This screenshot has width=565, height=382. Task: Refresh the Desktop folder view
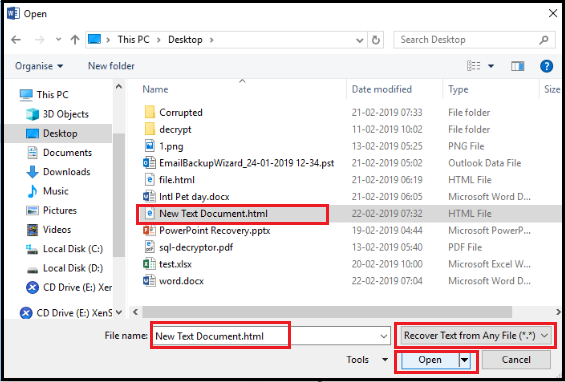[x=375, y=40]
